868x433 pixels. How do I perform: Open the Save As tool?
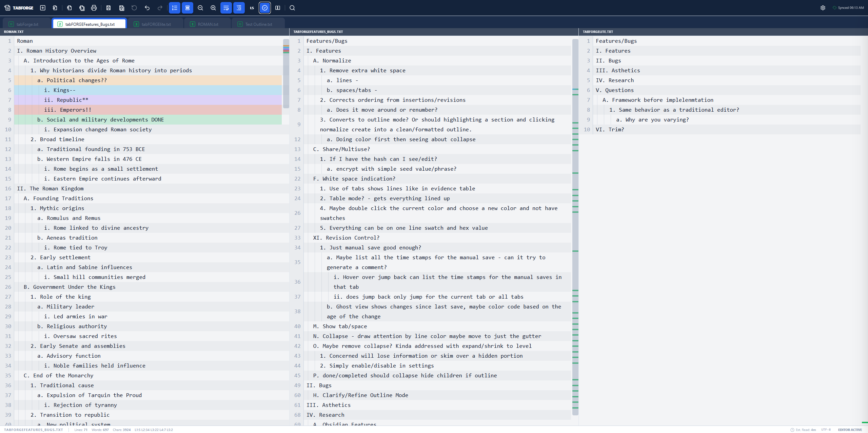[x=121, y=8]
